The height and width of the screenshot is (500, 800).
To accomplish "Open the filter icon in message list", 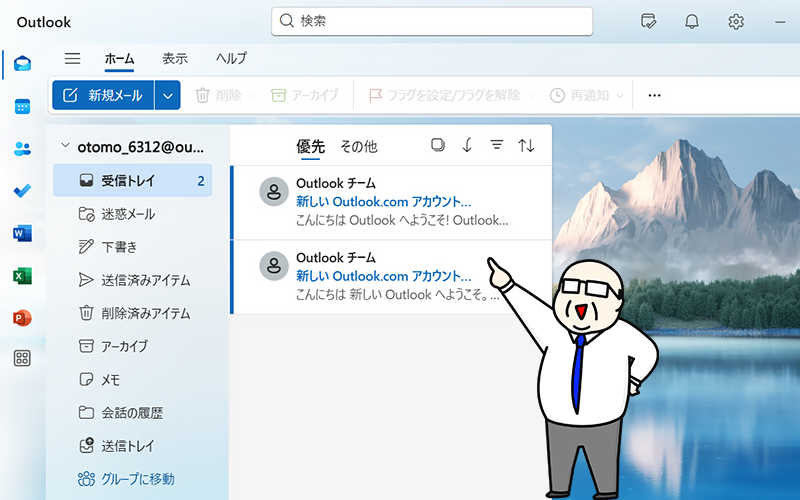I will [x=496, y=145].
